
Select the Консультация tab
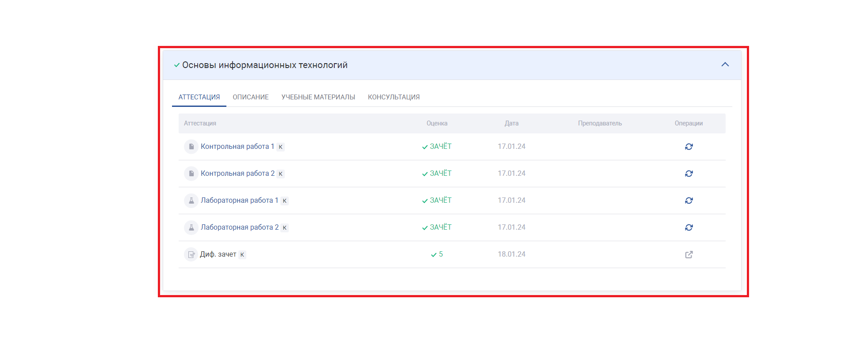(394, 97)
